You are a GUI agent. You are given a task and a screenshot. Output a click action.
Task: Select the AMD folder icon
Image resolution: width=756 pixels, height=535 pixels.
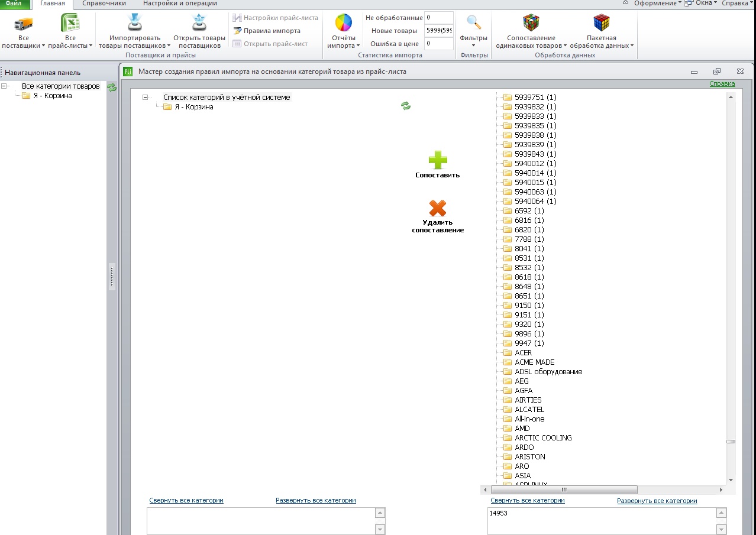pyautogui.click(x=507, y=429)
